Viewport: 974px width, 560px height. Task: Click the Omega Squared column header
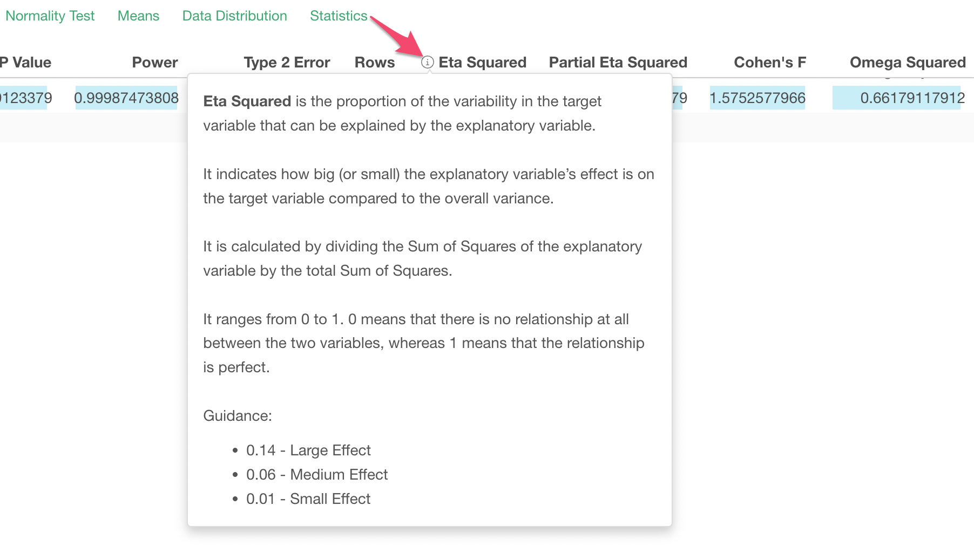tap(908, 63)
